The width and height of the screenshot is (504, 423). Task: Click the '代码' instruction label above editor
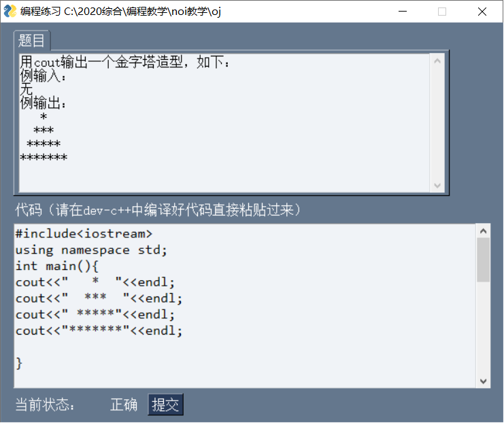[x=158, y=210]
